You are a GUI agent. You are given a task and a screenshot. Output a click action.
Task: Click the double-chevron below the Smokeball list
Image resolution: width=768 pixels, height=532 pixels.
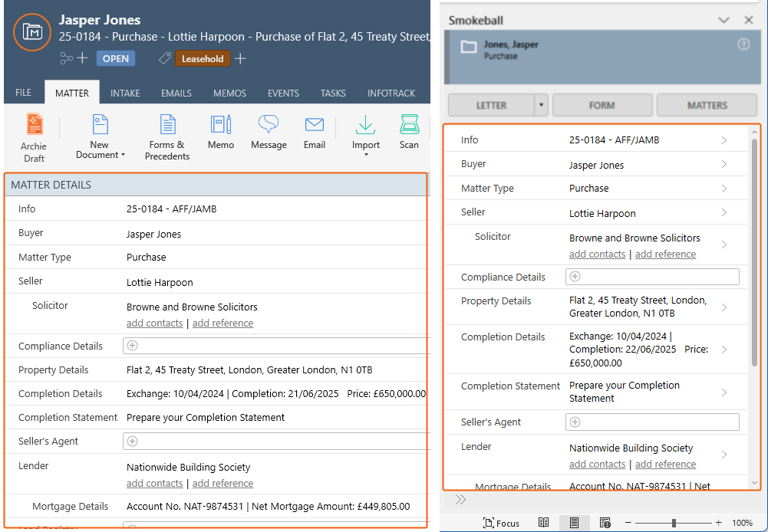point(460,500)
